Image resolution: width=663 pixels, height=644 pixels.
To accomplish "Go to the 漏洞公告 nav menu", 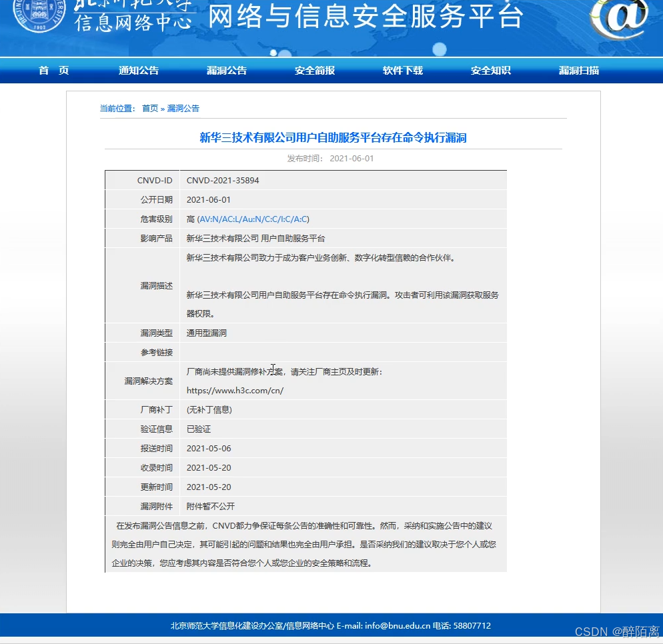I will point(227,71).
